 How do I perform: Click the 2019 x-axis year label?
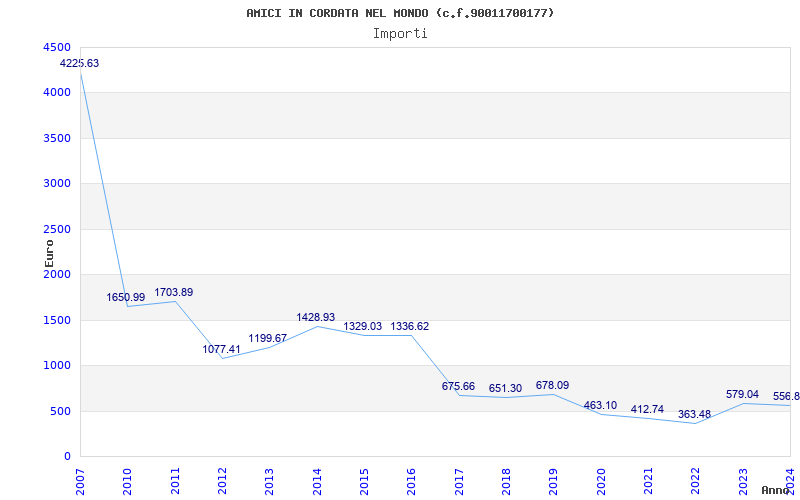pos(554,482)
